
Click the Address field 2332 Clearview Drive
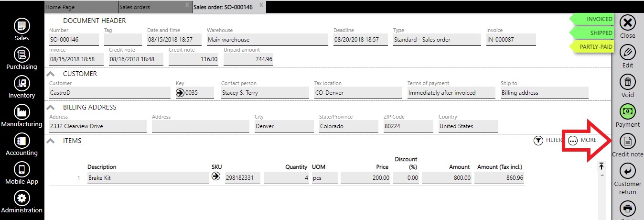(98, 126)
